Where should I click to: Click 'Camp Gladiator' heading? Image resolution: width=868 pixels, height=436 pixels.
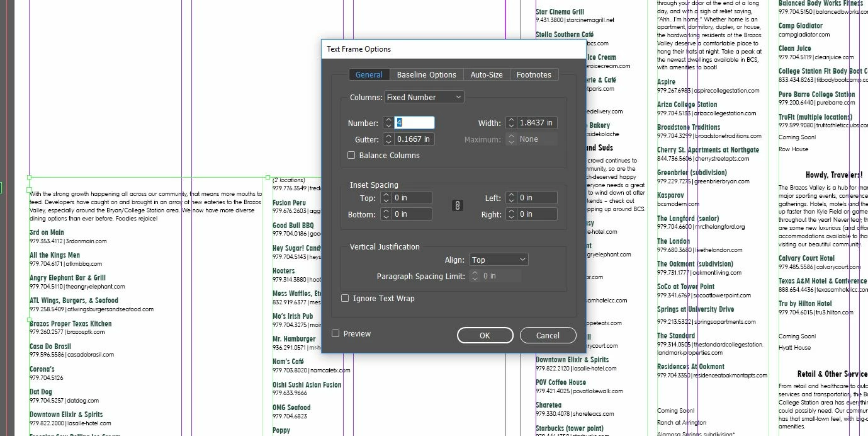801,26
